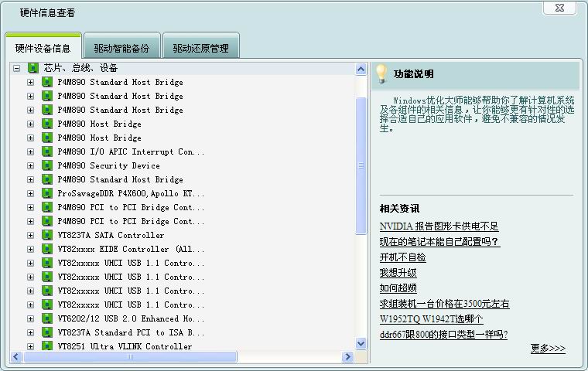Click the device tree's scroll up arrow
This screenshot has width=588, height=371.
pyautogui.click(x=361, y=69)
